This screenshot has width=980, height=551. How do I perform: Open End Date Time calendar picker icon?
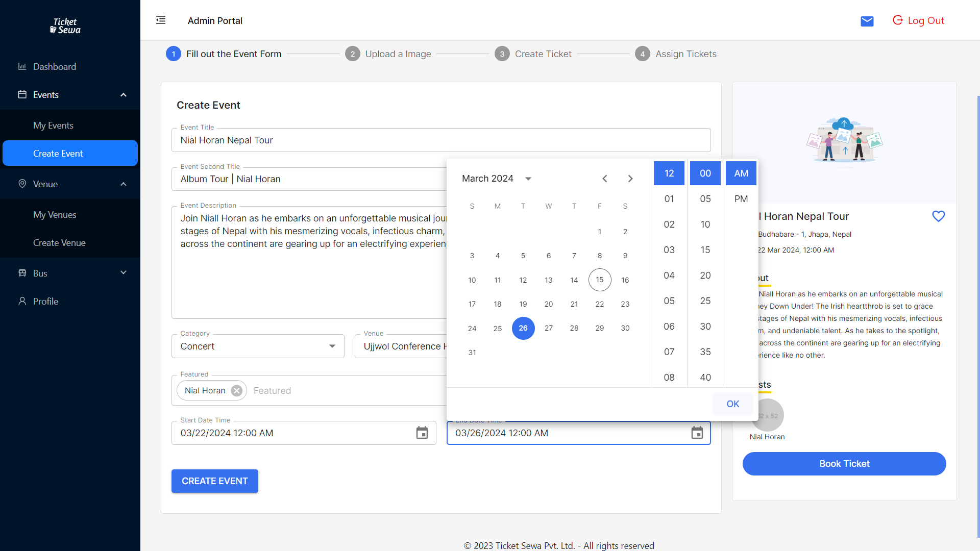(697, 433)
